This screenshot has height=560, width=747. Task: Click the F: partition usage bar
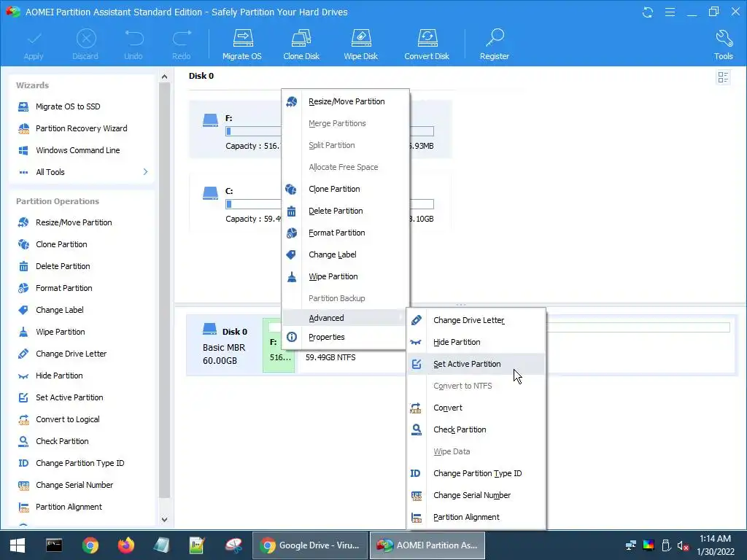click(x=253, y=131)
